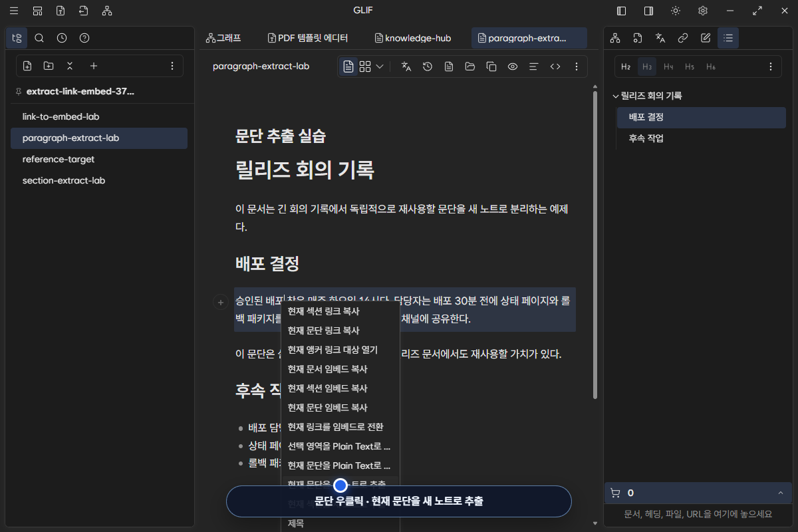Switch to the grid view mode icon
The height and width of the screenshot is (532, 798).
(x=365, y=66)
